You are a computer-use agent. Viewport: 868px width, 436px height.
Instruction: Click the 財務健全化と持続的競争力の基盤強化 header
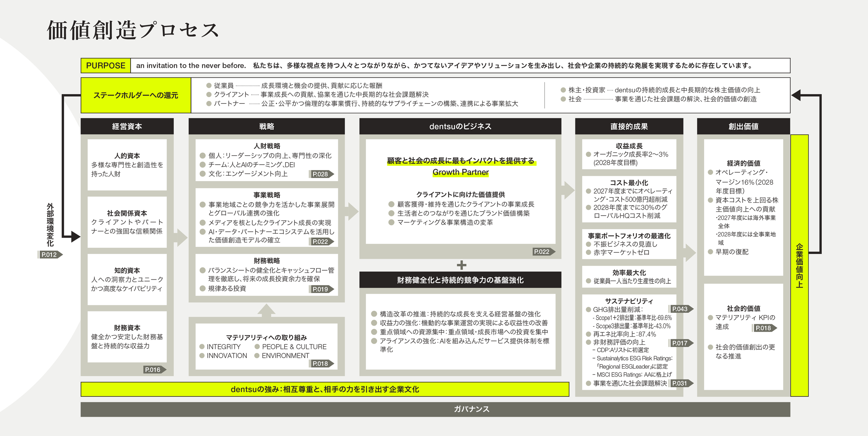tap(460, 280)
